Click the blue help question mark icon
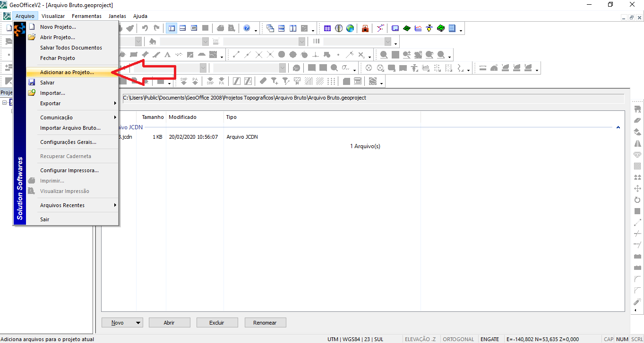 (247, 28)
